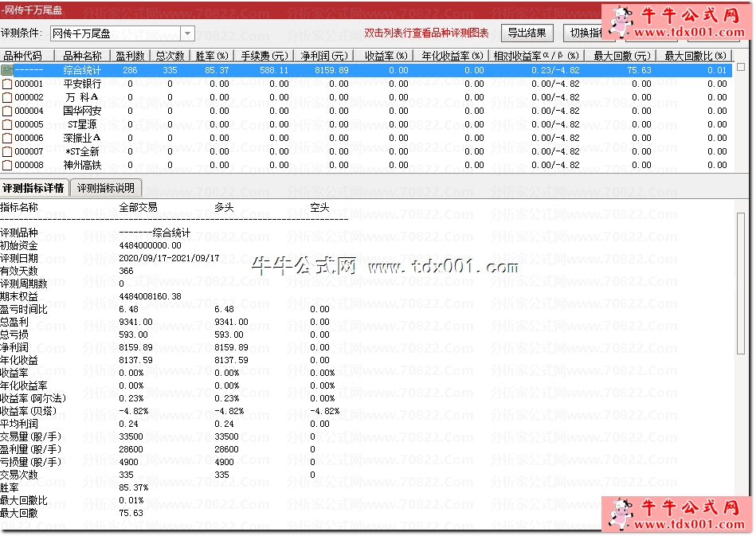Click the icon for row 000001

(x=6, y=84)
